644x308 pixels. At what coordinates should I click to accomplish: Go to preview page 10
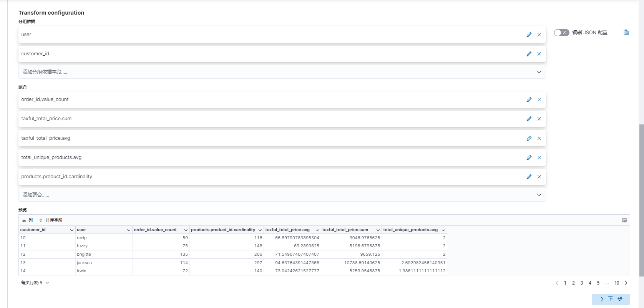617,283
